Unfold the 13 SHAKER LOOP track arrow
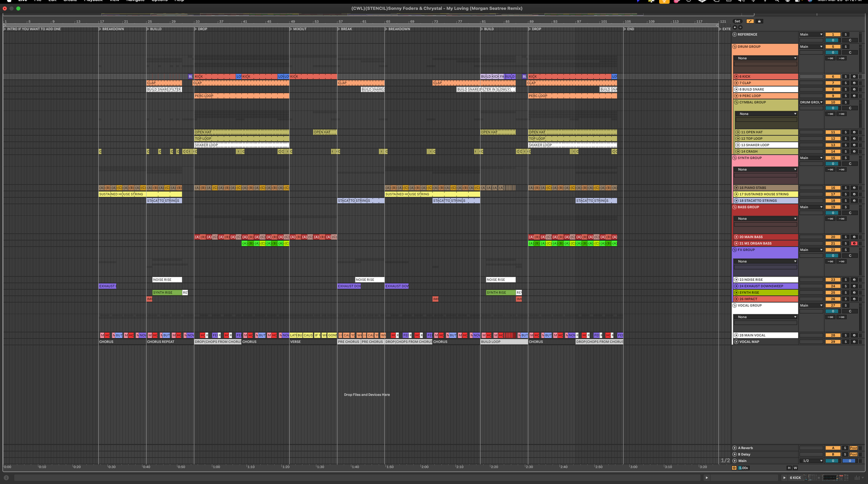Screen dimensions: 868x484 (738, 145)
